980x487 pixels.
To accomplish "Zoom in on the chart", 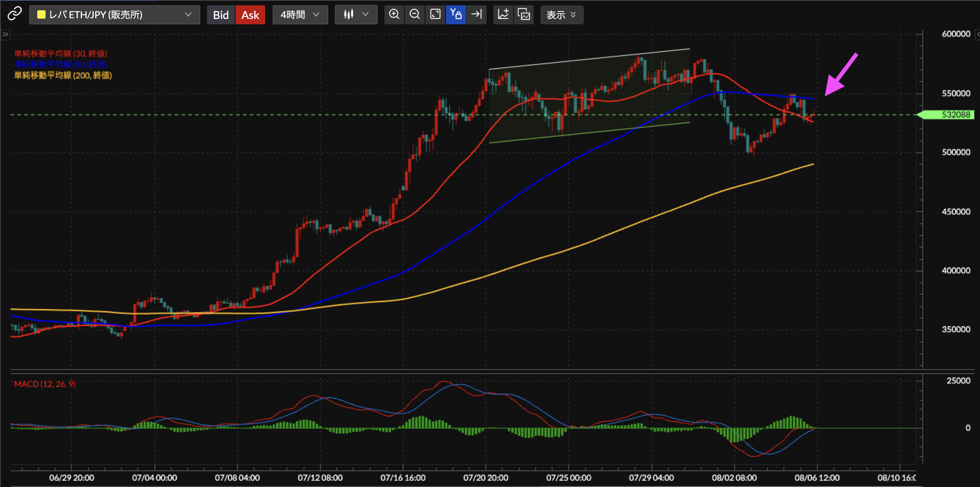I will [394, 14].
